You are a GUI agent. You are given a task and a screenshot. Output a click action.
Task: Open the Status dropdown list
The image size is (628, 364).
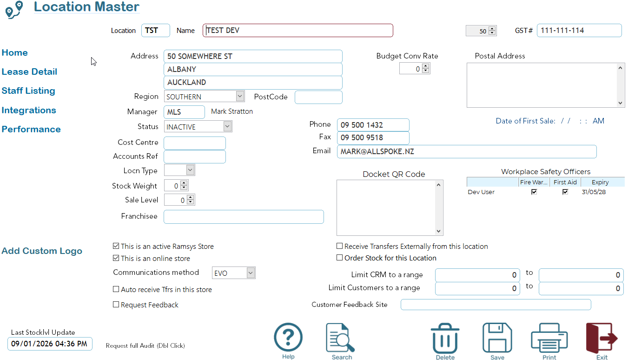click(227, 126)
